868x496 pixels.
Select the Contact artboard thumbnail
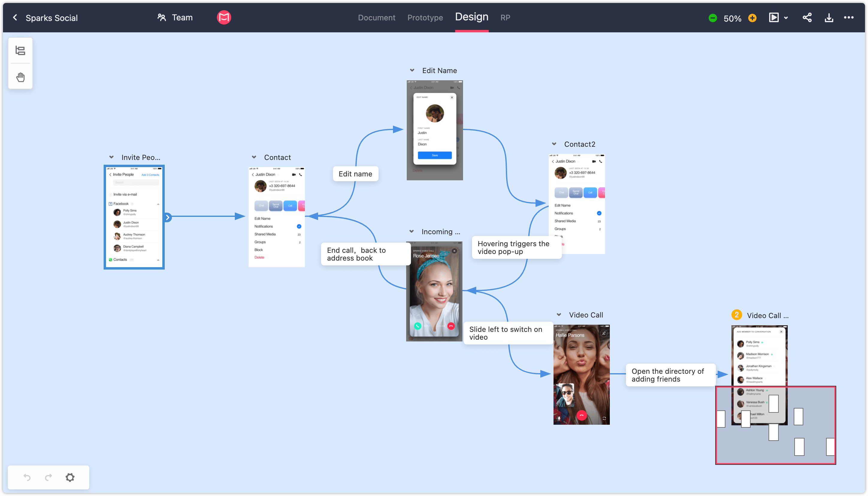coord(277,217)
